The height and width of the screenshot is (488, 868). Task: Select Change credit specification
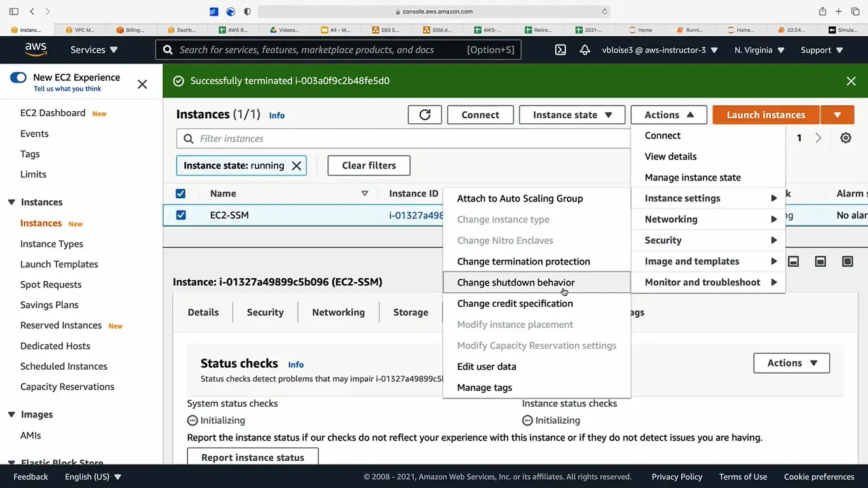537,303
